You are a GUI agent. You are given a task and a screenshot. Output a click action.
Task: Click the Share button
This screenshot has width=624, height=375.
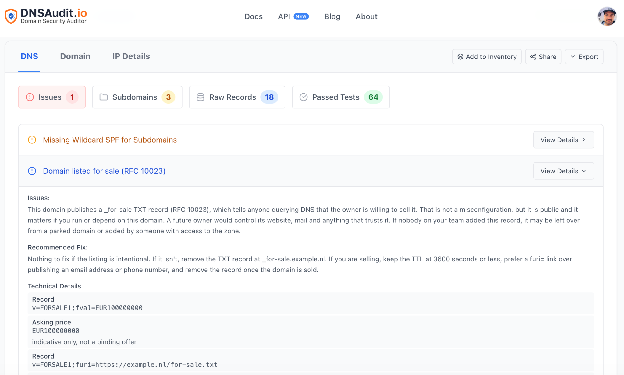click(x=543, y=57)
